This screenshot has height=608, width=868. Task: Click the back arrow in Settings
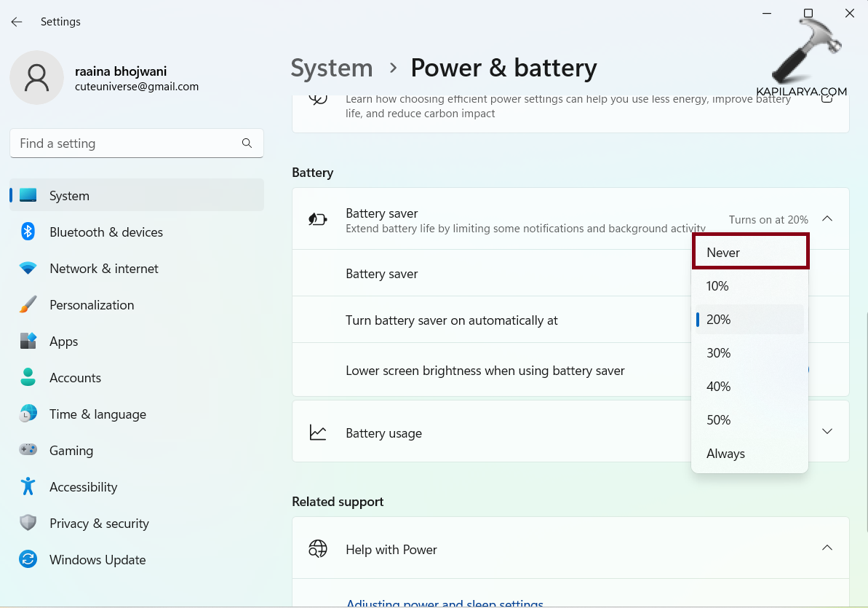[x=17, y=22]
